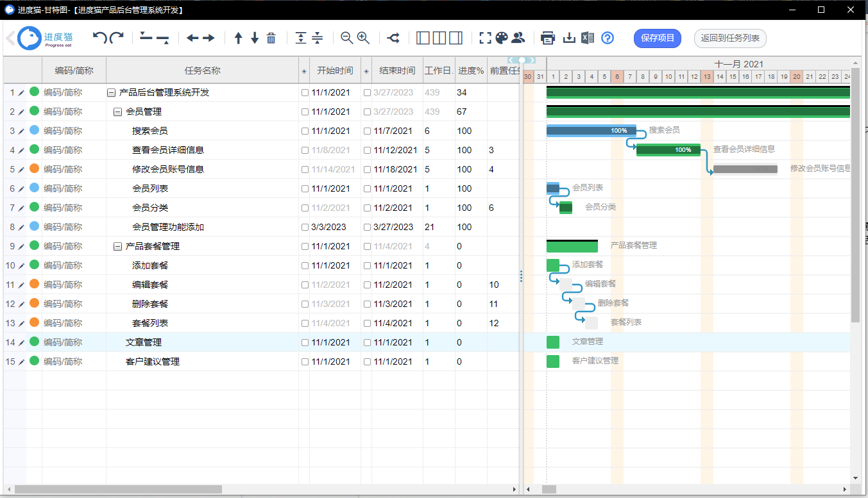
Task: Toggle start date checkbox for 搜索会员
Action: (305, 131)
